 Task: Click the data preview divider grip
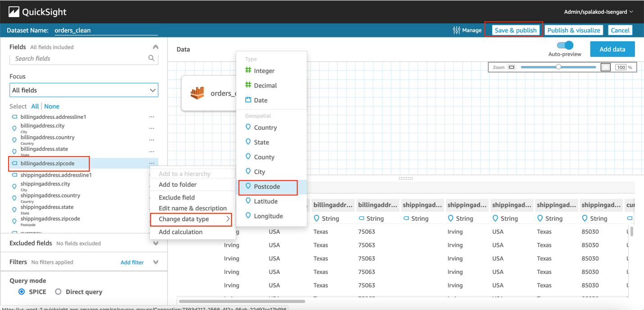[406, 178]
